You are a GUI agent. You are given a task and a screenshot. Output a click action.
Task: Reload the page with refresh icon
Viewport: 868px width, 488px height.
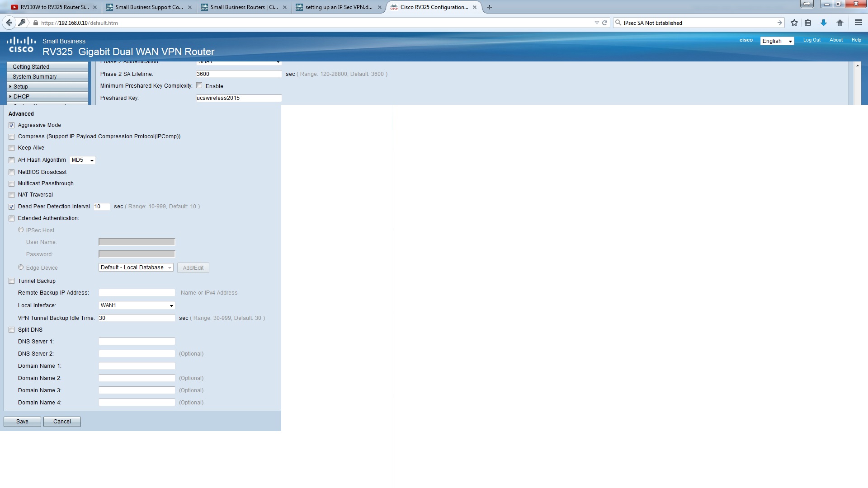(604, 23)
